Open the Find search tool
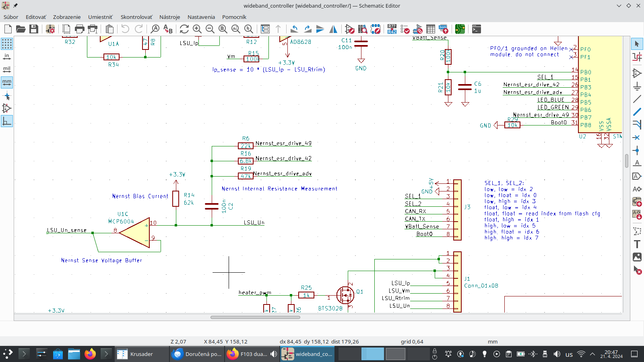644x362 pixels. tap(155, 29)
